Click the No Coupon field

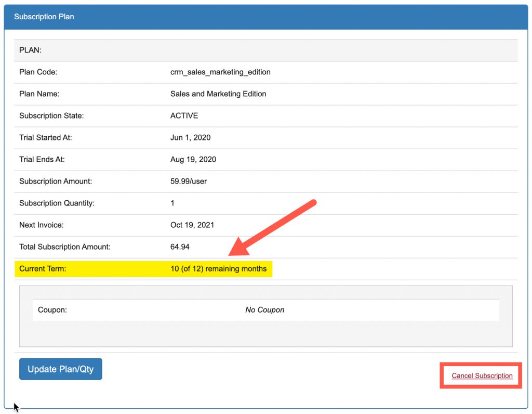[x=265, y=309]
